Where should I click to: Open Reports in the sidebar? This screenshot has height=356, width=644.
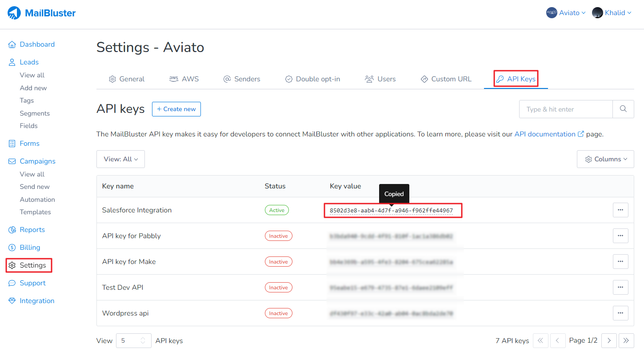(32, 230)
